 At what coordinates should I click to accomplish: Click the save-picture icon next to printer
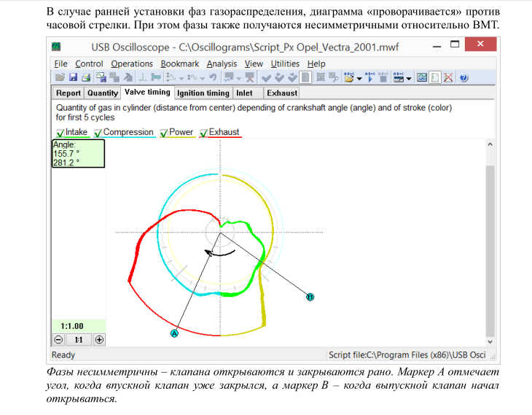[101, 77]
